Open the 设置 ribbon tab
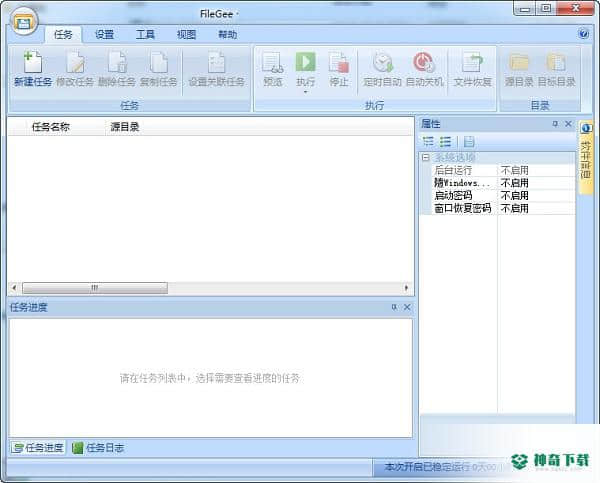The width and height of the screenshot is (600, 483). coord(104,35)
